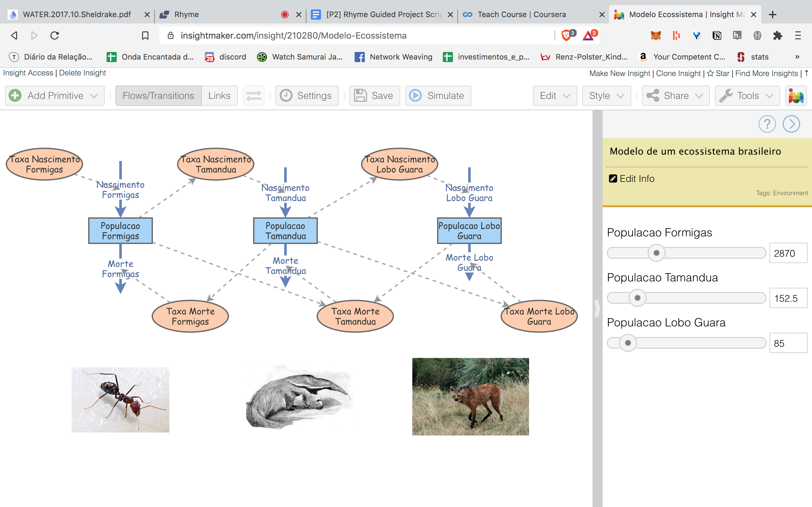Toggle Links connection mode
Viewport: 812px width, 507px height.
[219, 96]
